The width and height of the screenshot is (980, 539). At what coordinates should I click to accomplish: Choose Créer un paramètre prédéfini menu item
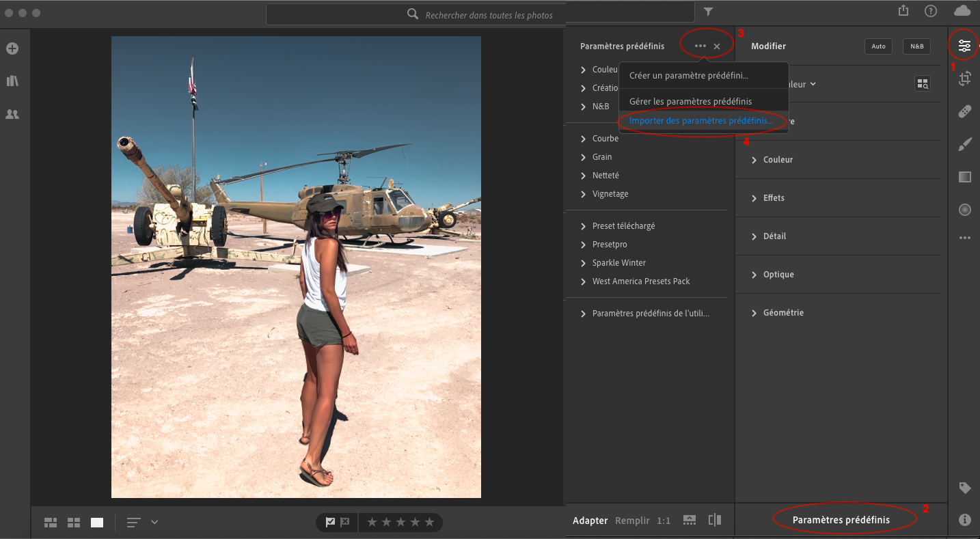pyautogui.click(x=688, y=76)
